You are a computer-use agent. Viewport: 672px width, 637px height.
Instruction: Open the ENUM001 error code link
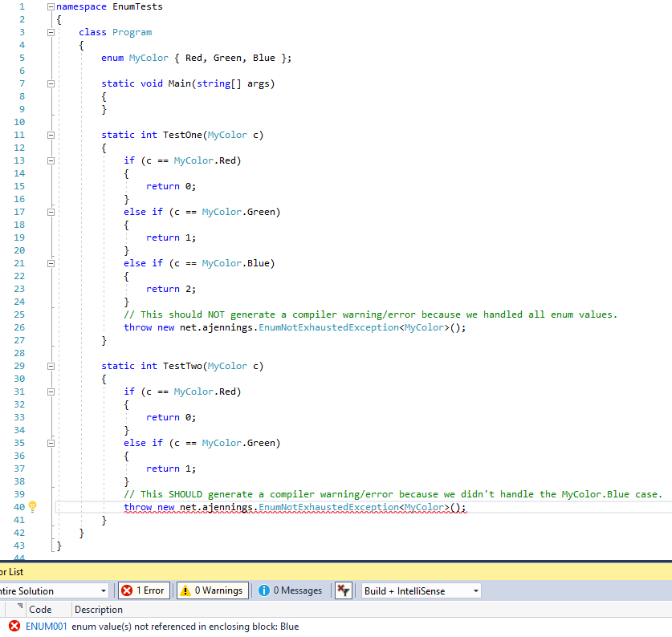pyautogui.click(x=47, y=627)
